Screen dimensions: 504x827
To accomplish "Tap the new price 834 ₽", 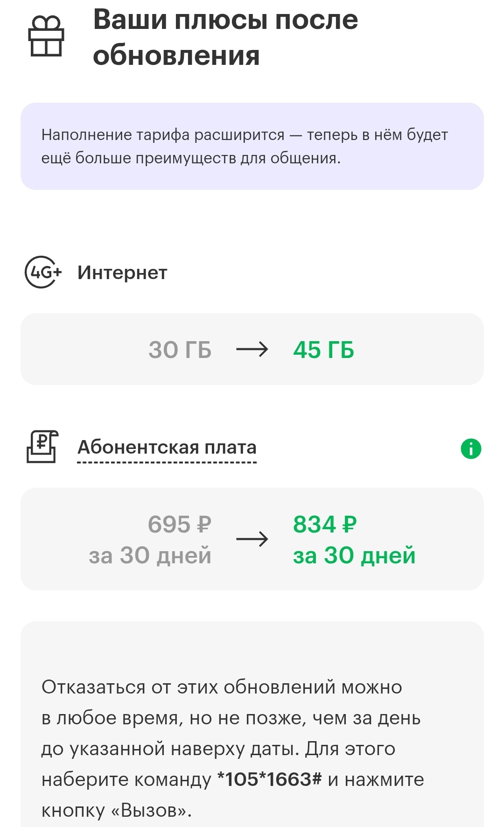I will [x=325, y=524].
